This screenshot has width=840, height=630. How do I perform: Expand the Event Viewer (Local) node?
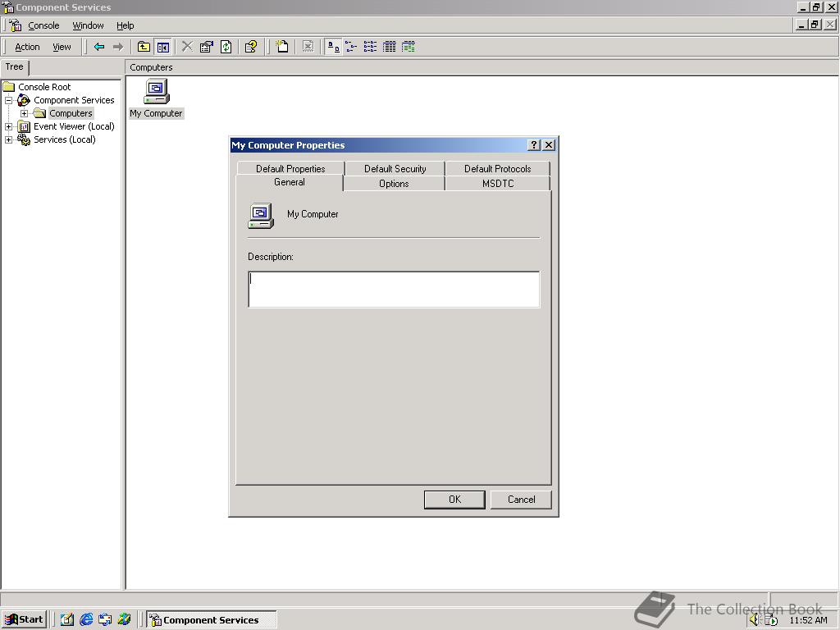(x=8, y=127)
